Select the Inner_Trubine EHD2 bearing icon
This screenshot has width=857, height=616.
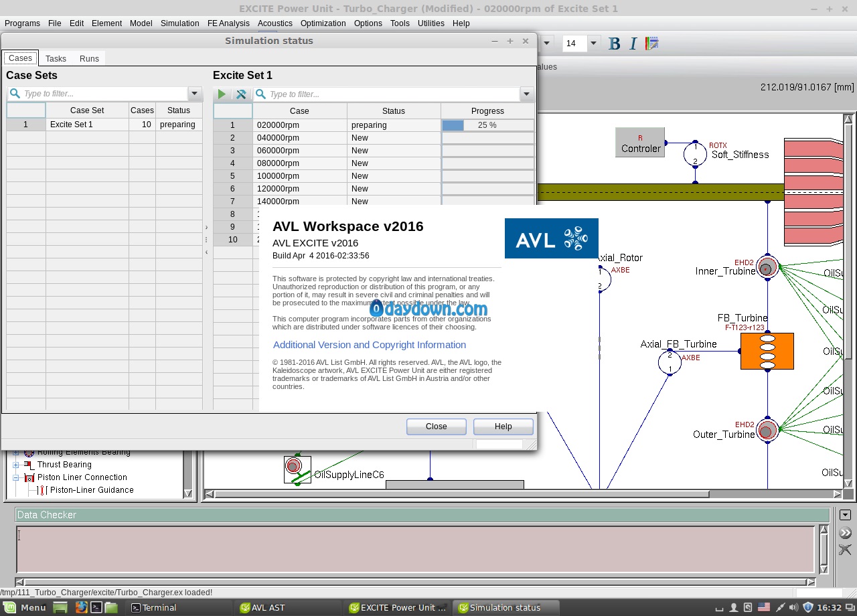(767, 267)
